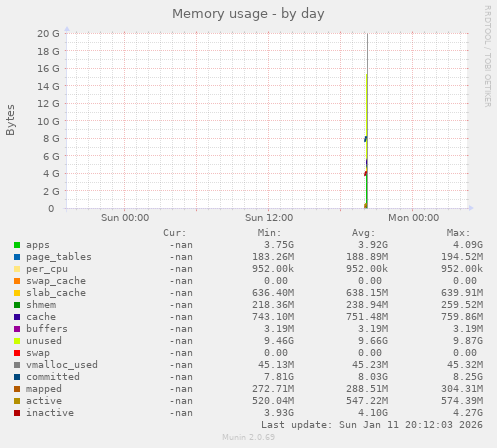Click the 'Bytes' y-axis title
This screenshot has width=497, height=448.
click(10, 120)
